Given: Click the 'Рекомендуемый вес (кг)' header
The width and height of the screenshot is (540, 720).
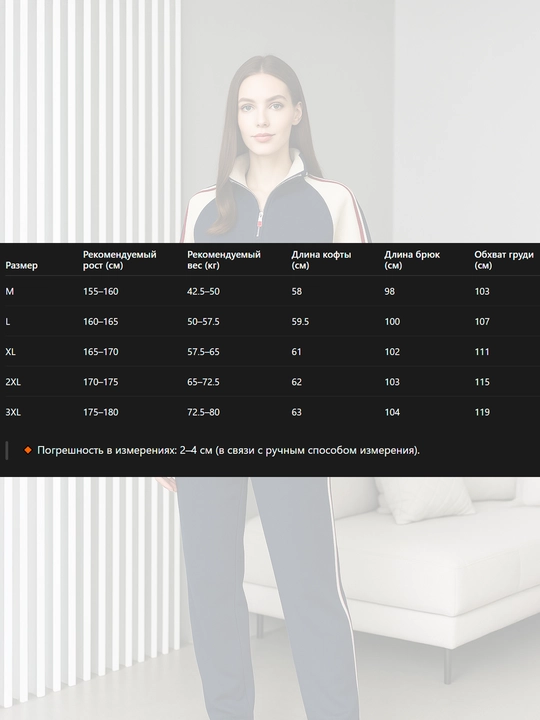Looking at the screenshot, I should pos(224,260).
